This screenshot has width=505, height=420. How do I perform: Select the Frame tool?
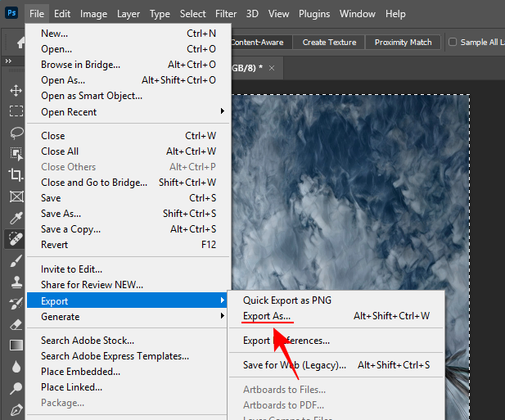point(16,196)
